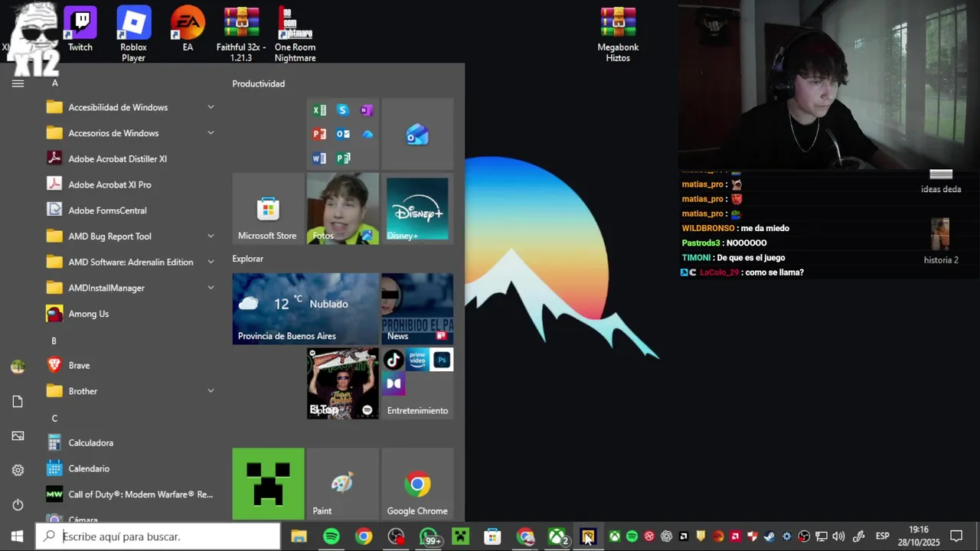Viewport: 980px width, 551px height.
Task: Jump to letter B section header
Action: pos(54,341)
